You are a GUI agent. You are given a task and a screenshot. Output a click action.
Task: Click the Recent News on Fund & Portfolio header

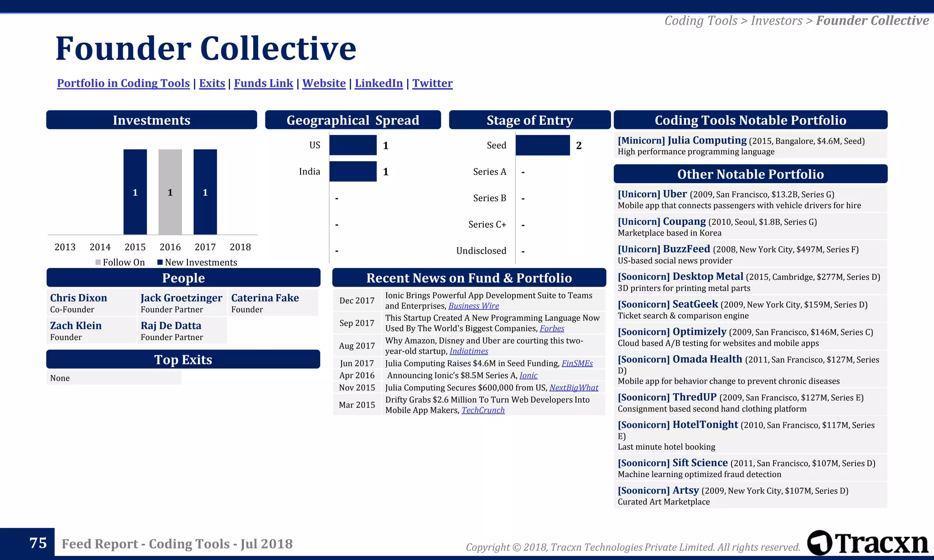469,277
